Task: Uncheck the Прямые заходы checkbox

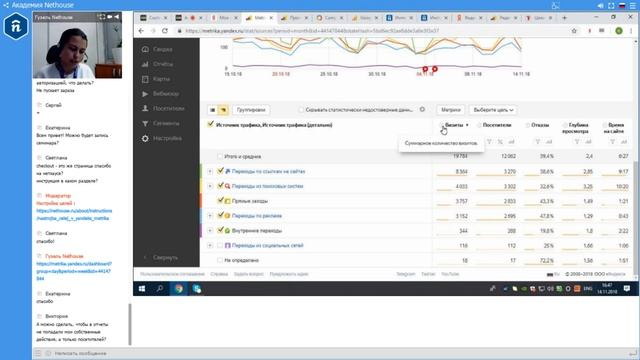Action: tap(220, 200)
